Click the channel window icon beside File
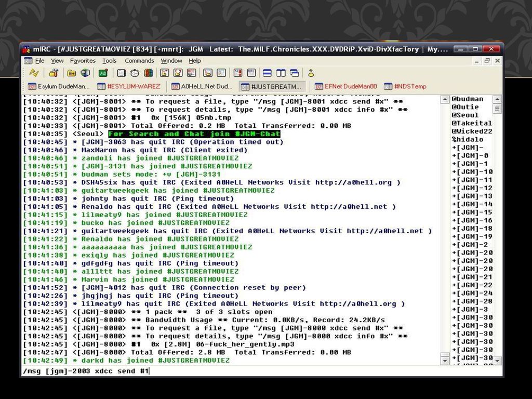This screenshot has height=399, width=532. point(28,61)
